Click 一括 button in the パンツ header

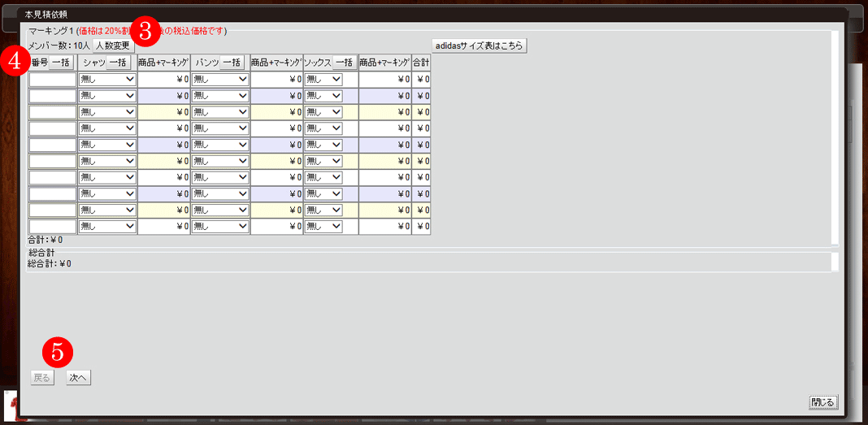click(x=232, y=63)
